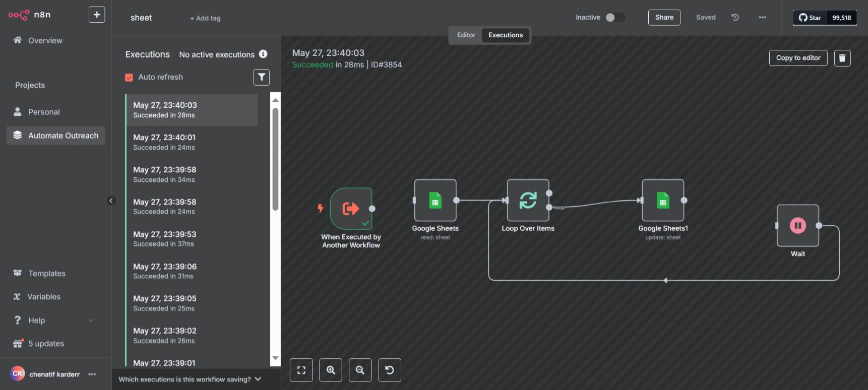This screenshot has width=868, height=390.
Task: Select the Loop Over Items node
Action: [528, 200]
